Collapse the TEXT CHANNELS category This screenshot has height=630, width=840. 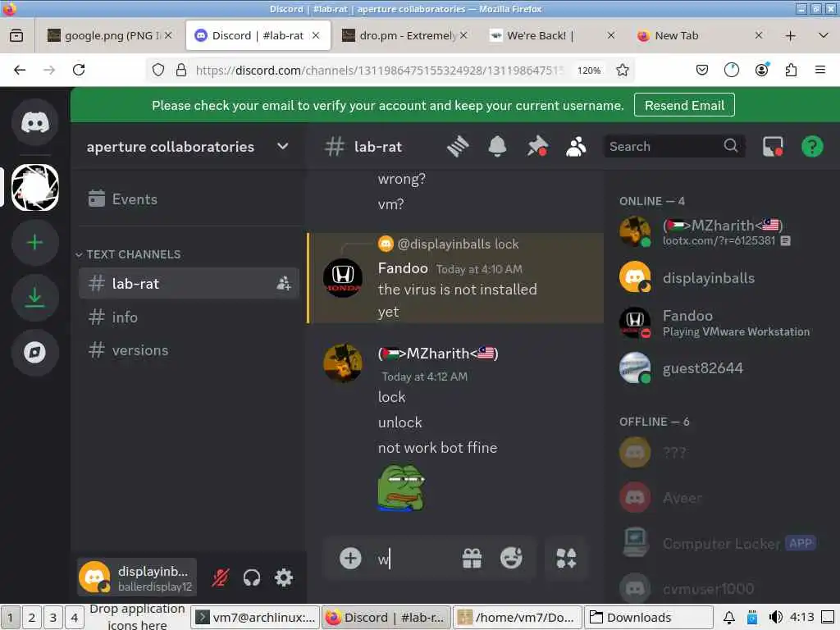coord(129,254)
